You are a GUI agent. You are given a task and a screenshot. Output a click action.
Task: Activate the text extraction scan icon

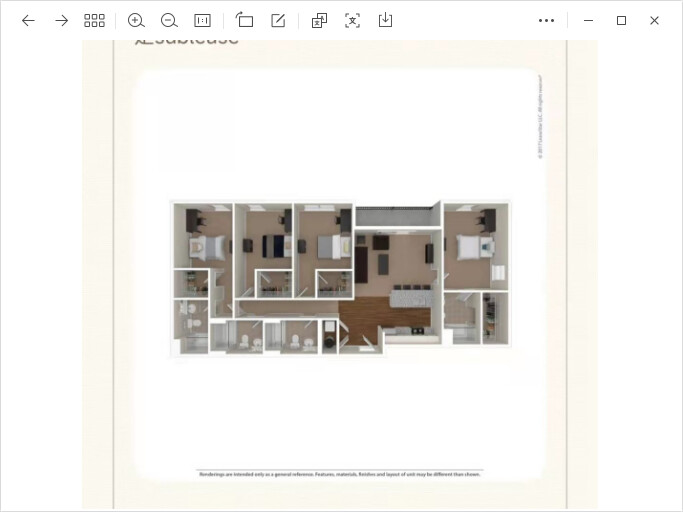coord(352,20)
